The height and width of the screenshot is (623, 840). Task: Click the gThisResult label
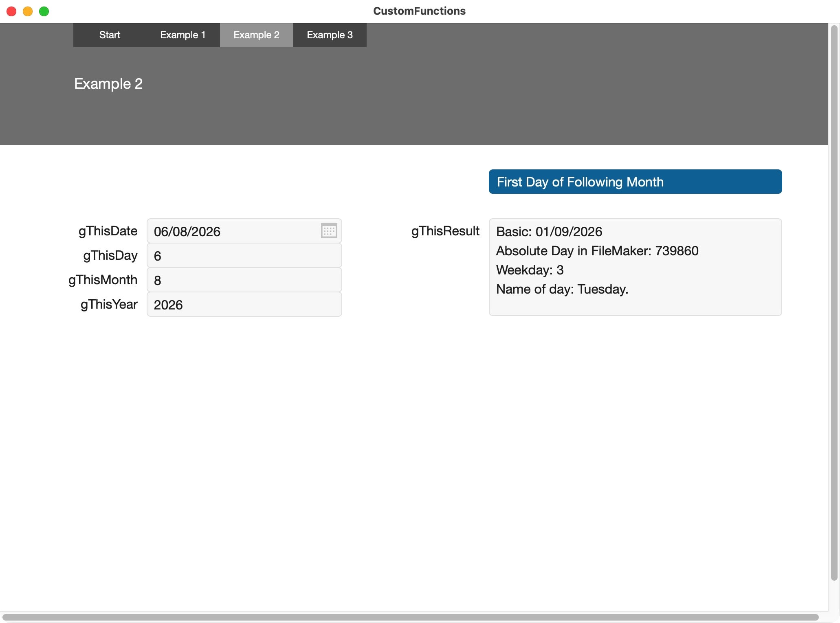click(x=445, y=231)
